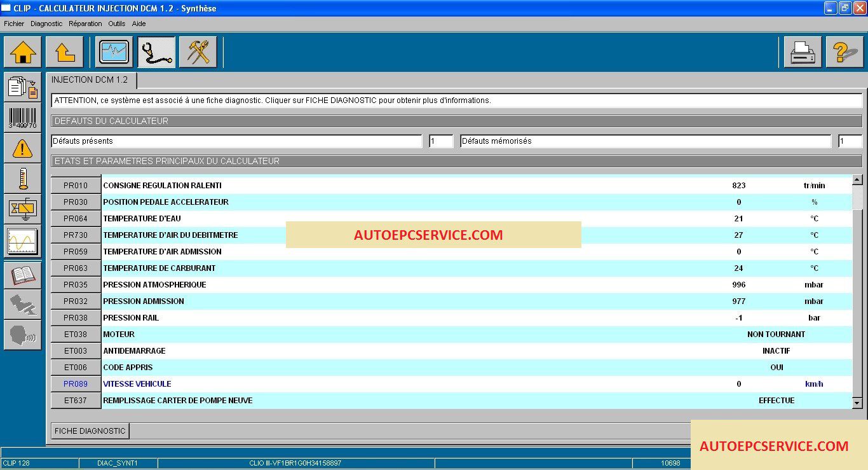
Task: Select the INJECTION DCM 1.2 tab
Action: [x=91, y=80]
